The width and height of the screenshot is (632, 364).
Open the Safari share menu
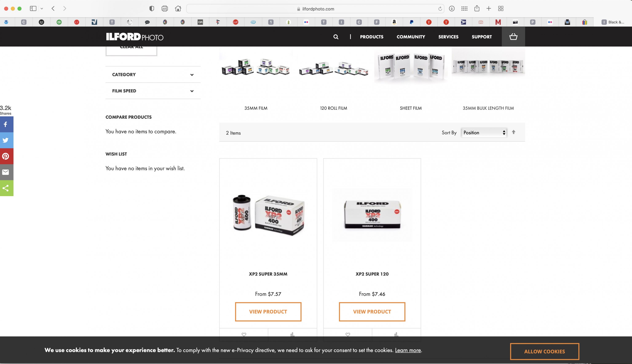(x=477, y=8)
